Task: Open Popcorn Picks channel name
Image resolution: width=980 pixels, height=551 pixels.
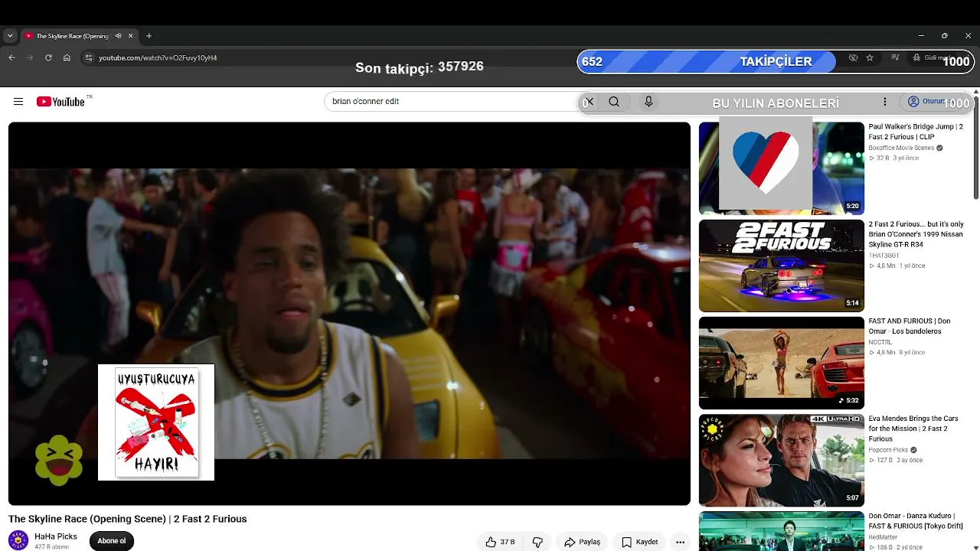Action: pos(888,450)
